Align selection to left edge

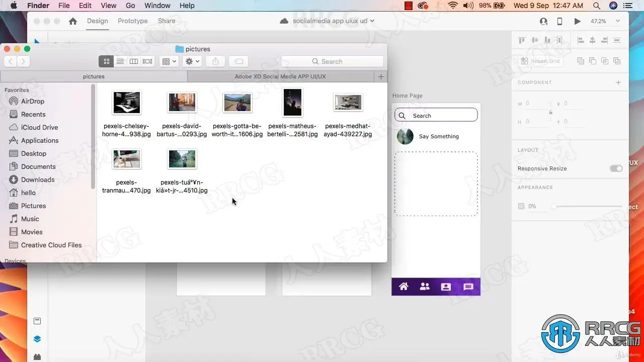581,40
